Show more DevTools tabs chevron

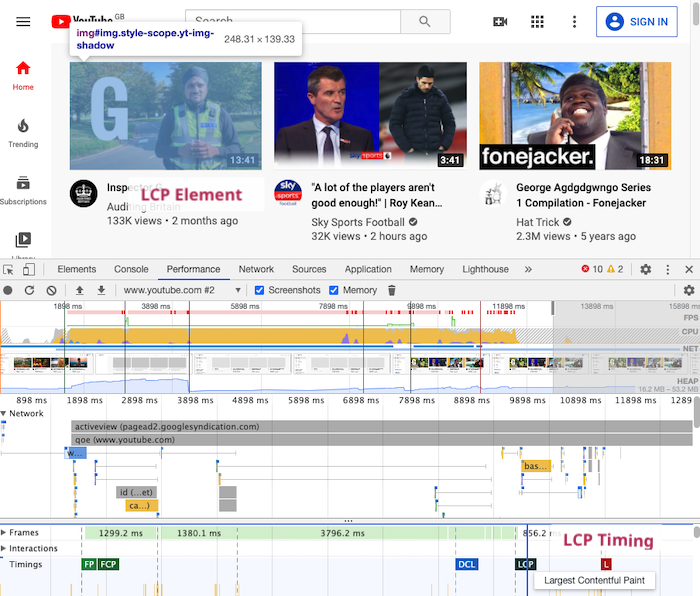pos(528,269)
